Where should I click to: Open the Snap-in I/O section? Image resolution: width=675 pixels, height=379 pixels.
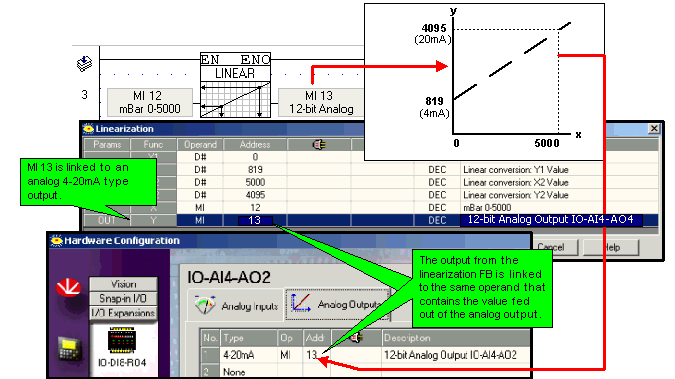[123, 298]
